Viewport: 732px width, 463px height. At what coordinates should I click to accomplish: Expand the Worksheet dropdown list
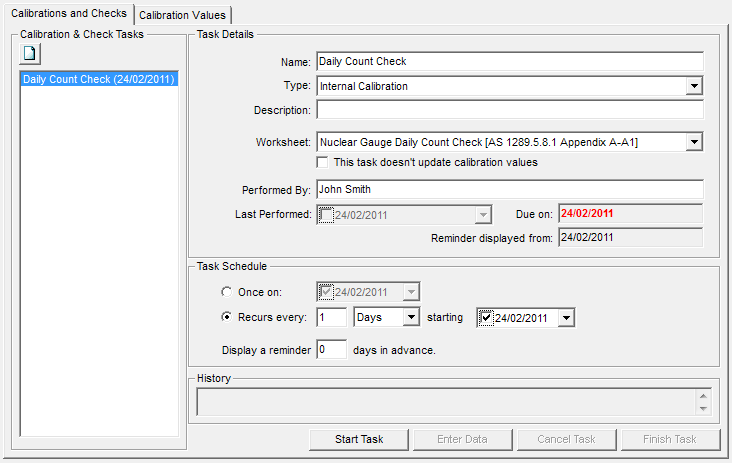click(694, 142)
